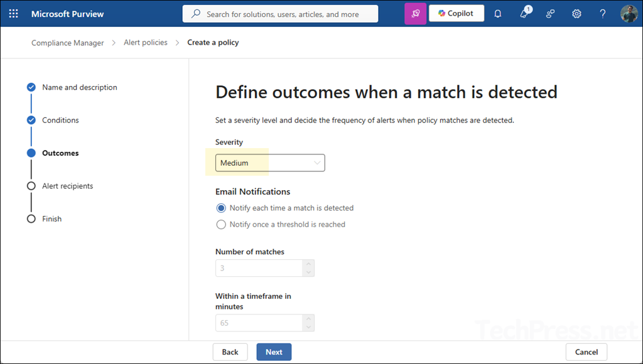Go to Compliance Manager breadcrumb
This screenshot has height=364, width=643.
(68, 43)
